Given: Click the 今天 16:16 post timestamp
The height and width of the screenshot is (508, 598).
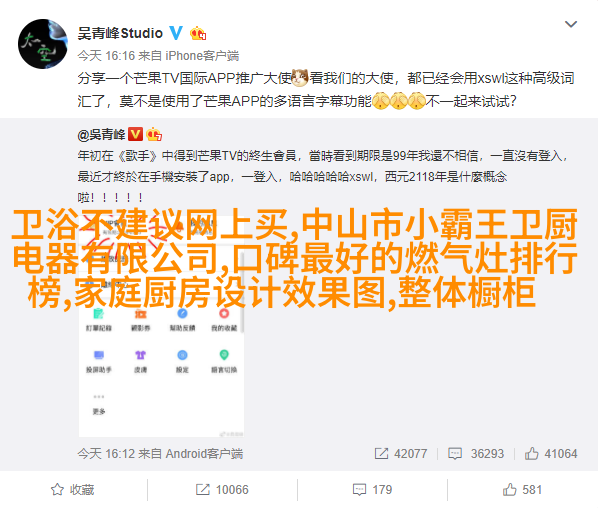Looking at the screenshot, I should pyautogui.click(x=106, y=56).
